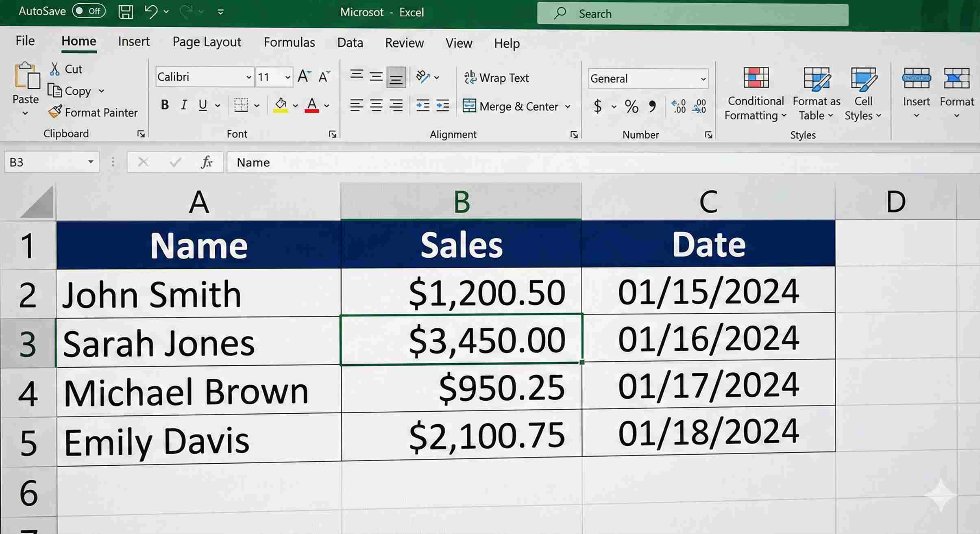Click the Insert Function fx icon
Screen dimensions: 980x534
click(x=207, y=162)
